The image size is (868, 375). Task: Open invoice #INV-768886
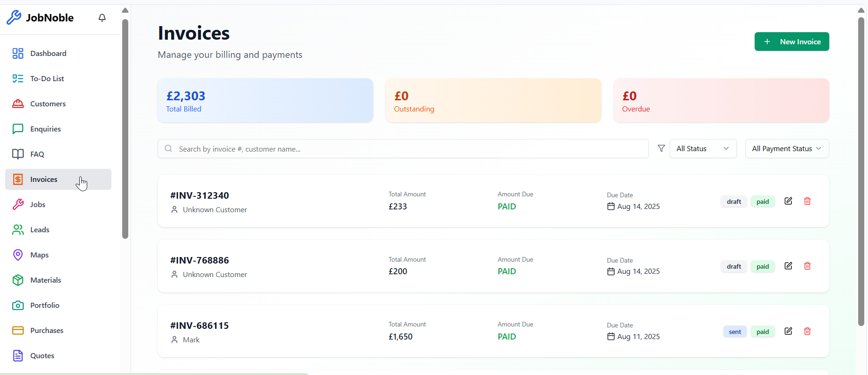coord(200,260)
